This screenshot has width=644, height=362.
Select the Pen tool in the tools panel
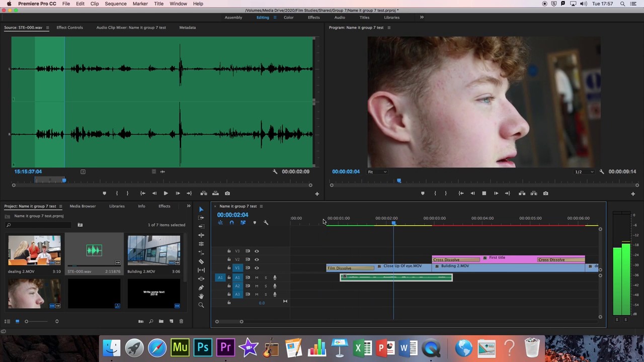(201, 288)
